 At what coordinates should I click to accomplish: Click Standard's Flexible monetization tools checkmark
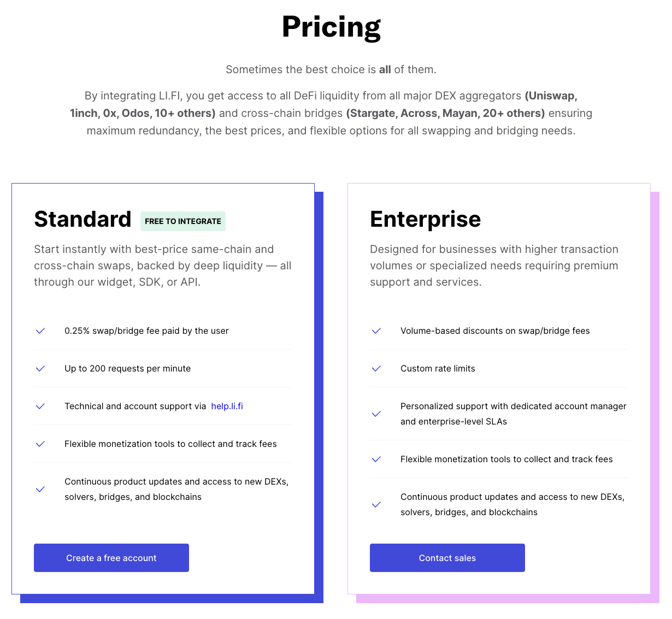pyautogui.click(x=40, y=444)
